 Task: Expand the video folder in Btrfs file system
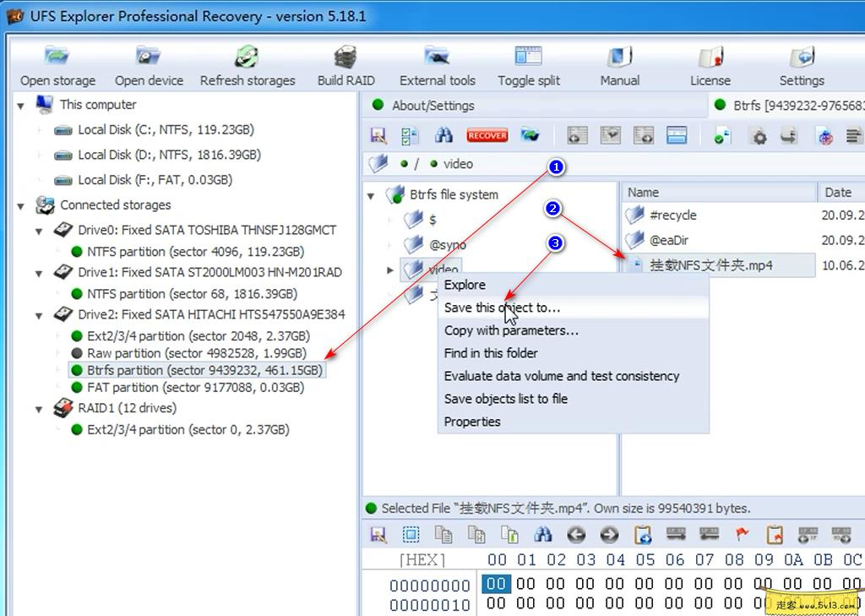coord(389,270)
